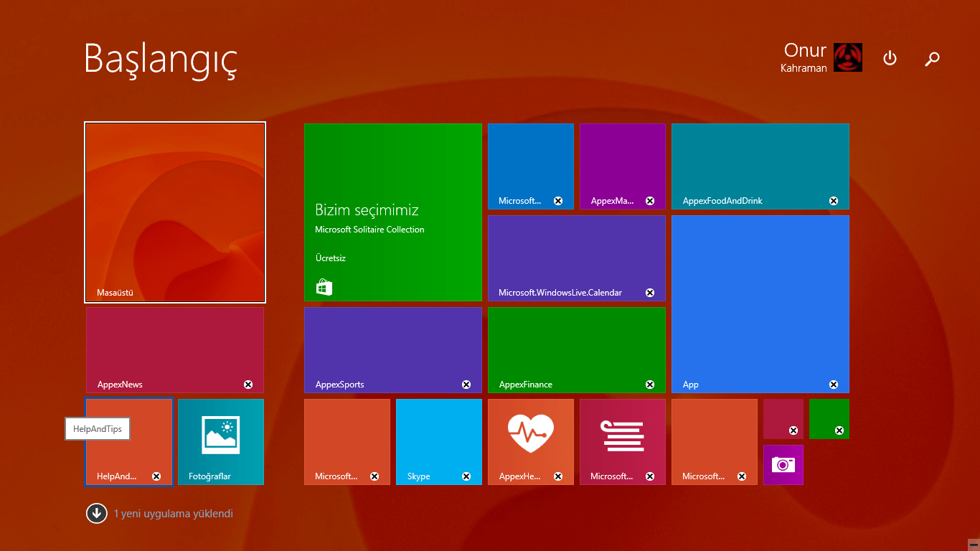Open the small green tile
Image resolution: width=980 pixels, height=551 pixels.
(829, 419)
